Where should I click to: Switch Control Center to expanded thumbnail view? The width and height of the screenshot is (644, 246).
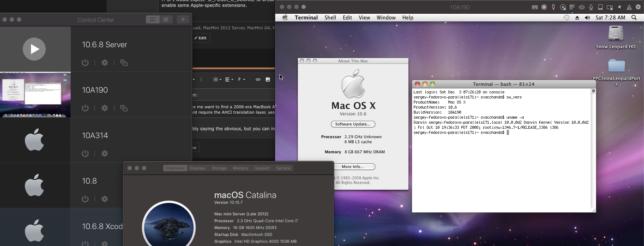153,19
